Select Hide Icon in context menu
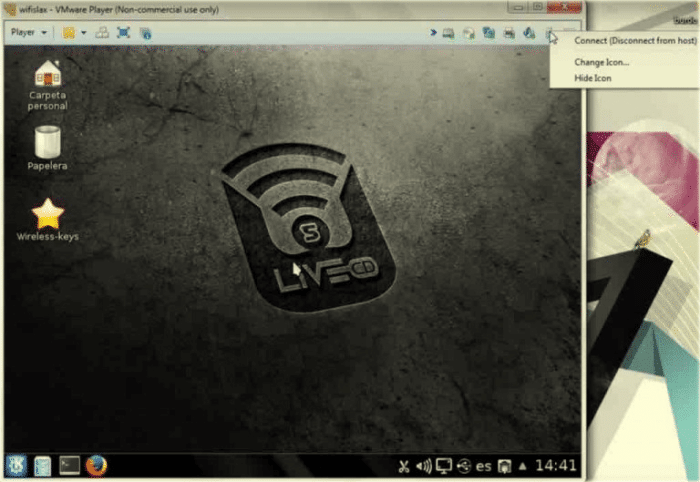700x482 pixels. (593, 78)
